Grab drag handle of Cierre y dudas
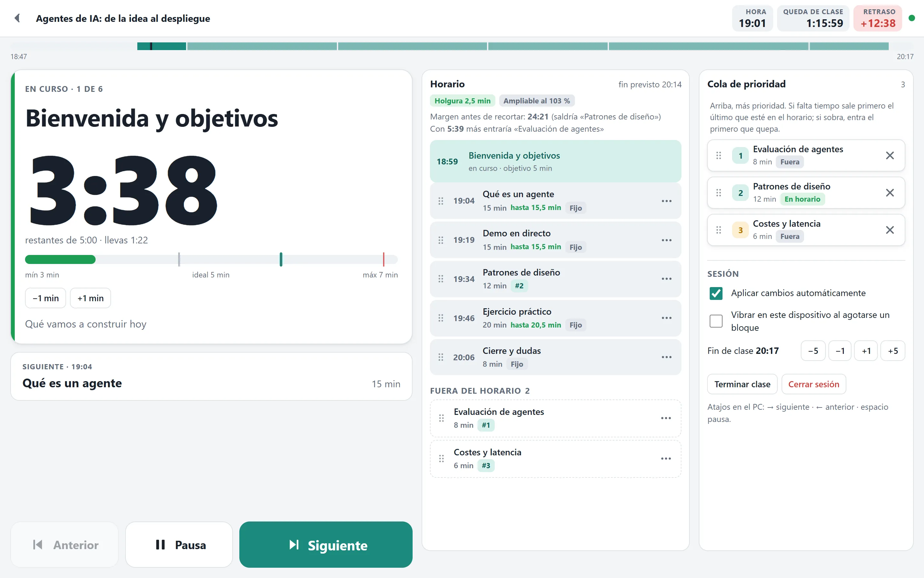 pyautogui.click(x=441, y=357)
